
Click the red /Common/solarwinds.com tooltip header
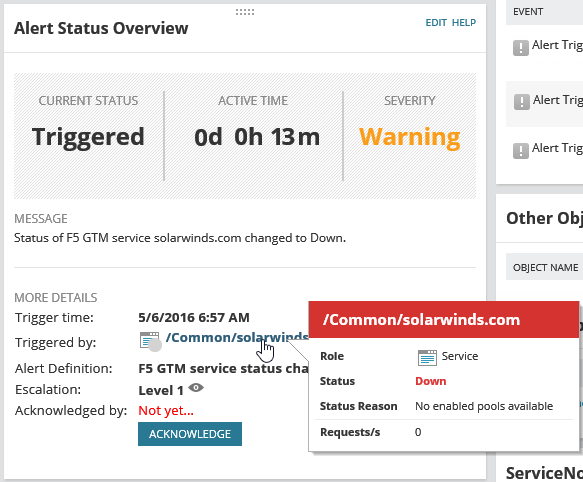point(444,319)
